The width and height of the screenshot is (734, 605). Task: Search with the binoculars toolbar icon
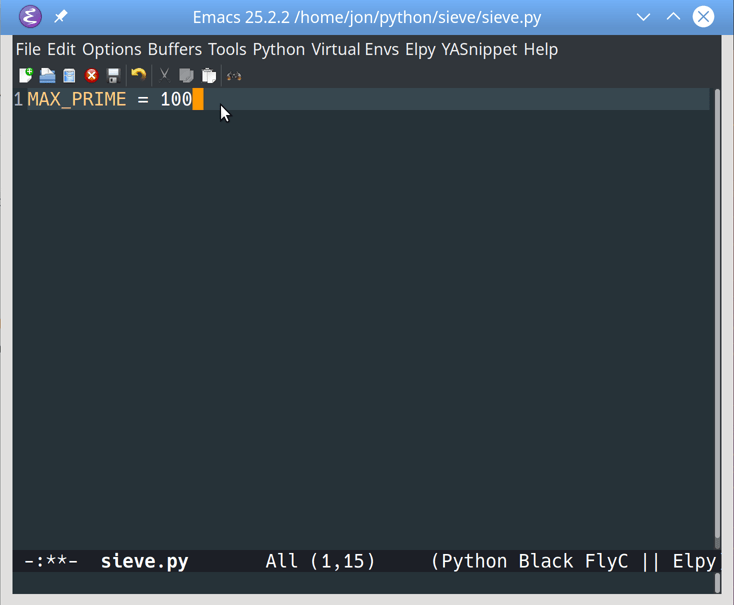(x=234, y=76)
